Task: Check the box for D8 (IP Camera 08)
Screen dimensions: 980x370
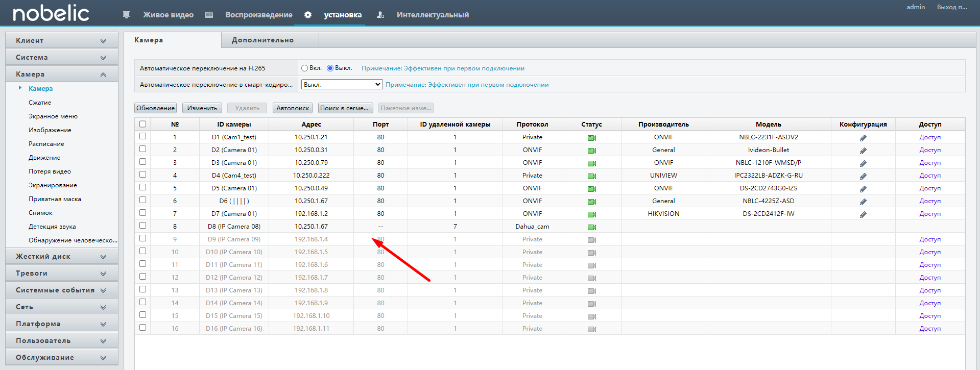Action: coord(142,226)
